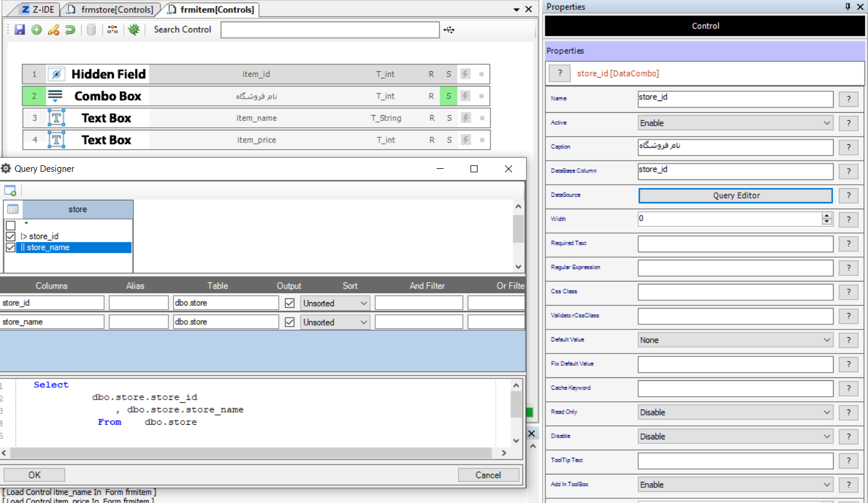The image size is (868, 503).
Task: Switch to the frmstore[Controls] tab
Action: pos(111,9)
